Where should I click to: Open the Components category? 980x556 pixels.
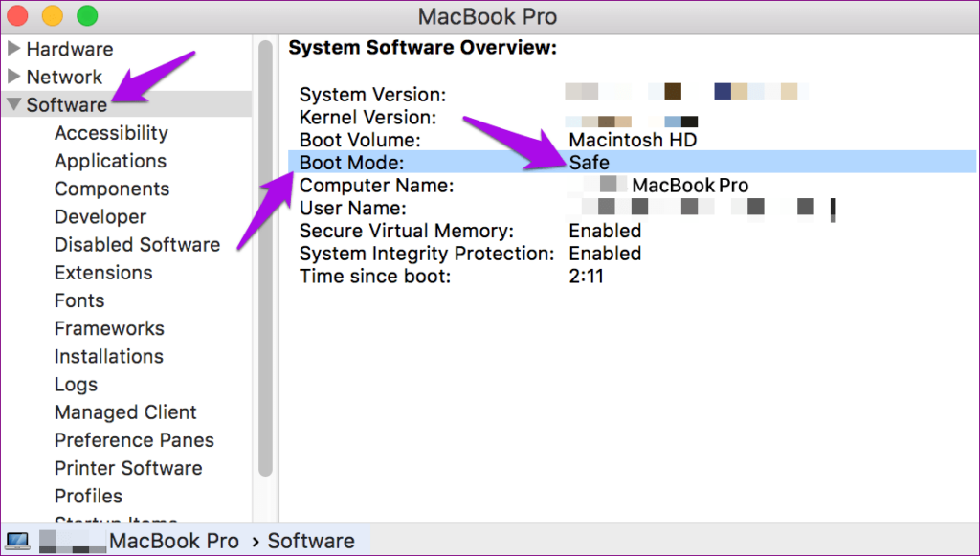[x=112, y=189]
